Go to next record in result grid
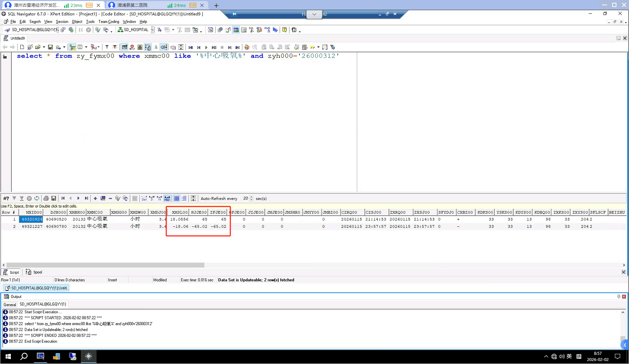The image size is (629, 364). click(78, 198)
